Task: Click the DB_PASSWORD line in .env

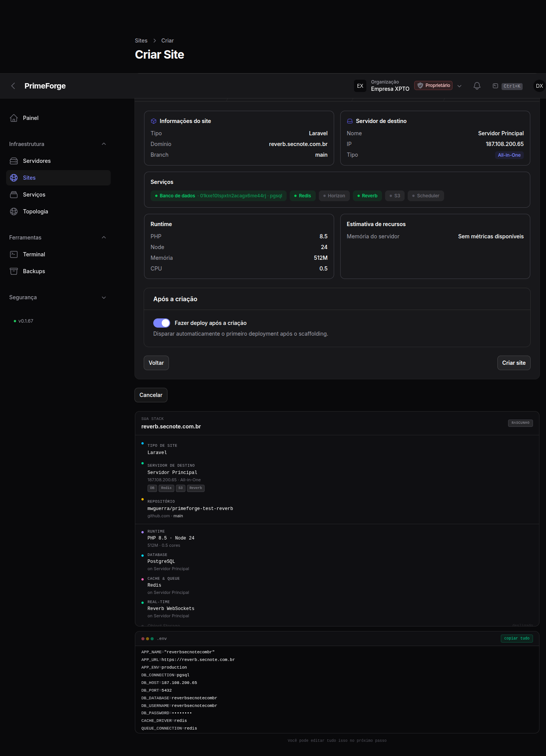Action: coord(166,713)
